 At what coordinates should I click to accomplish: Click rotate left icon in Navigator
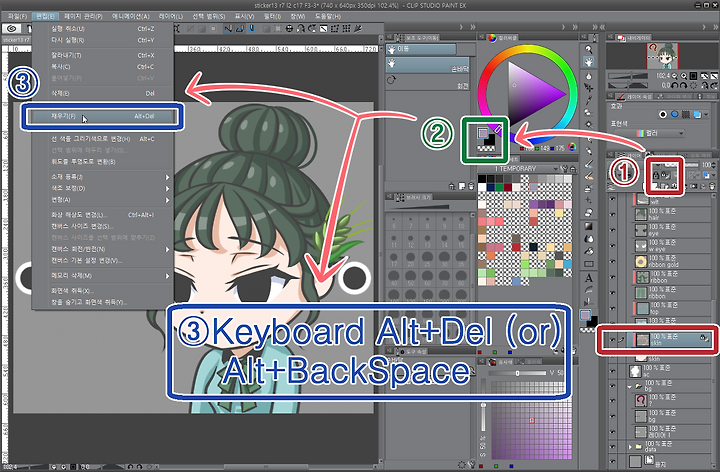tap(675, 85)
